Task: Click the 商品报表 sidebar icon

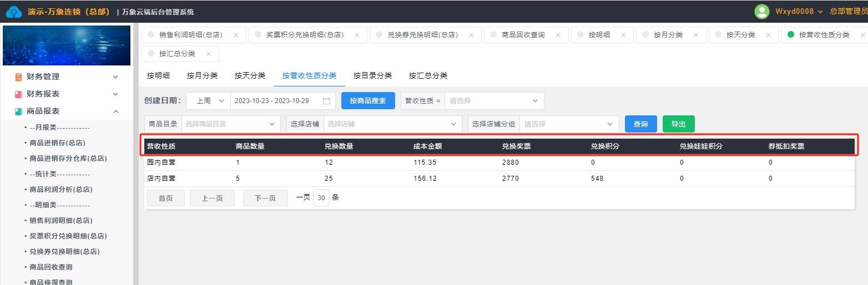Action: (18, 111)
